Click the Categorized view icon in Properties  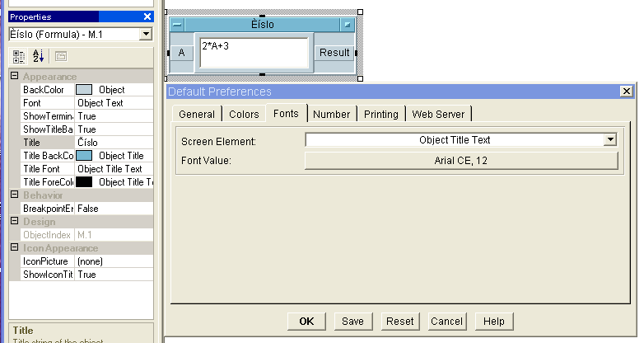(x=19, y=56)
